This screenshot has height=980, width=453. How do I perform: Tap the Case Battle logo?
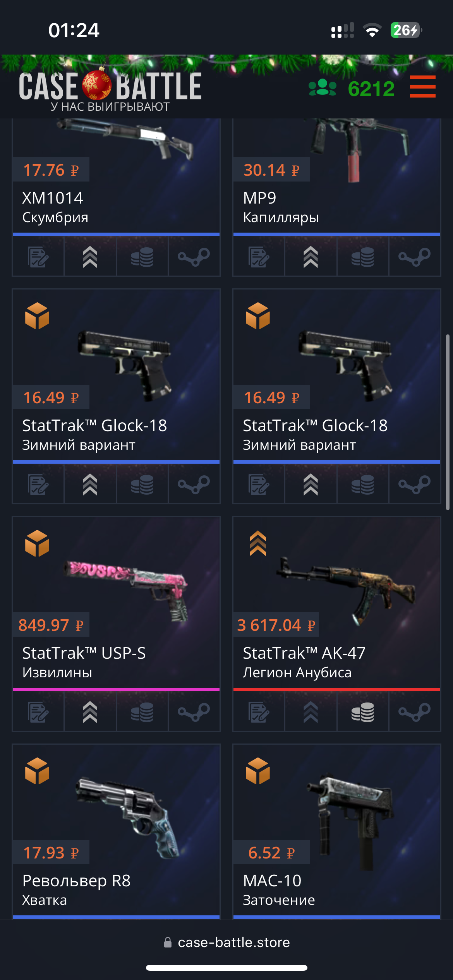point(110,90)
